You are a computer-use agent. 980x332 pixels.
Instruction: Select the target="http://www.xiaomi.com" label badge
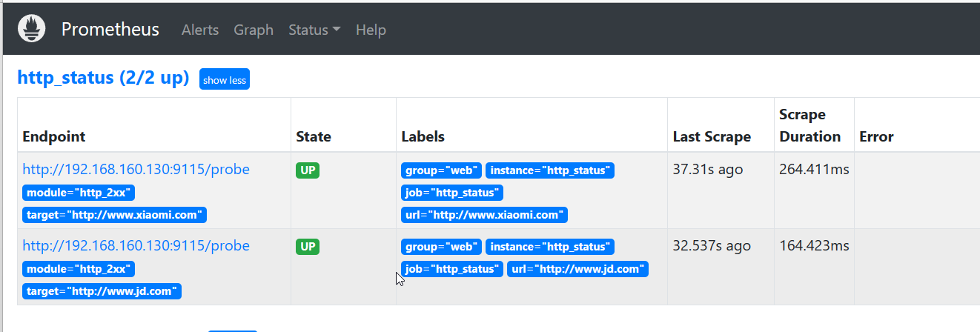[x=114, y=215]
